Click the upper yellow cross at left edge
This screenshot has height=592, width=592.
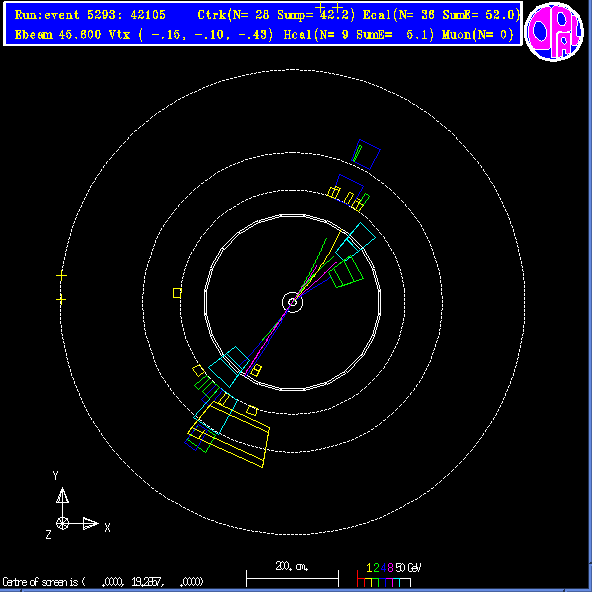pyautogui.click(x=61, y=276)
